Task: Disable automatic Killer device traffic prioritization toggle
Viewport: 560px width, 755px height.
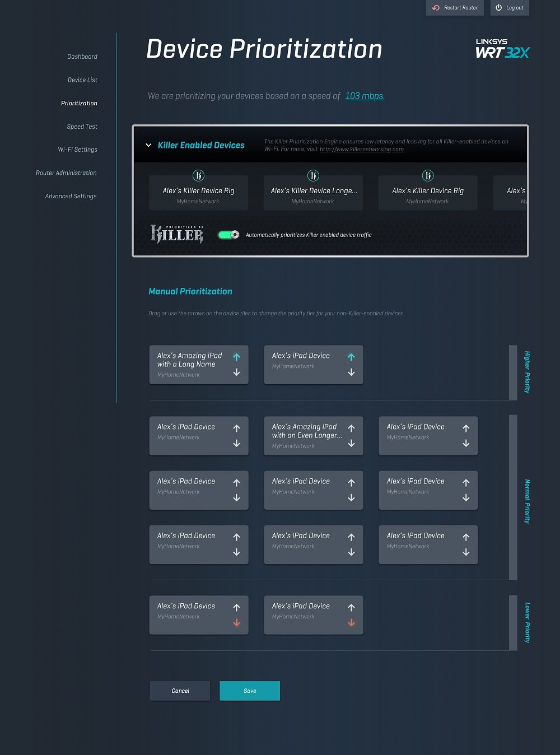Action: [228, 235]
